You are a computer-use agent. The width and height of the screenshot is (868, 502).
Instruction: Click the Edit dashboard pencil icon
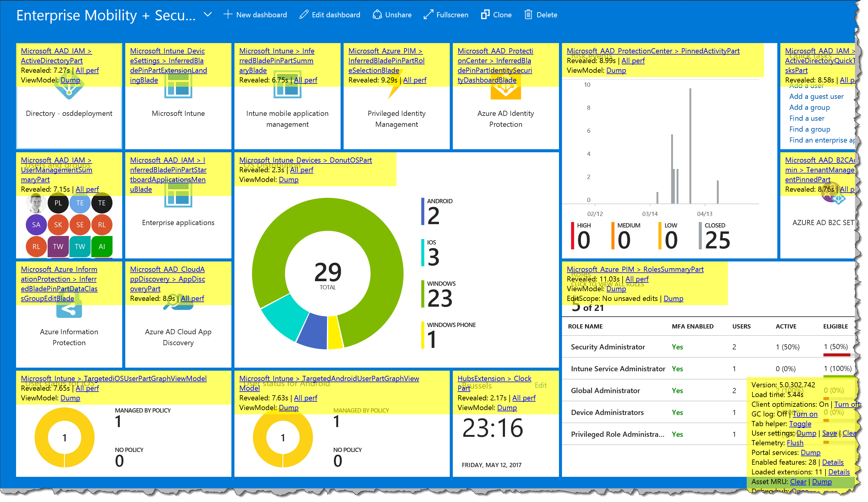tap(304, 15)
